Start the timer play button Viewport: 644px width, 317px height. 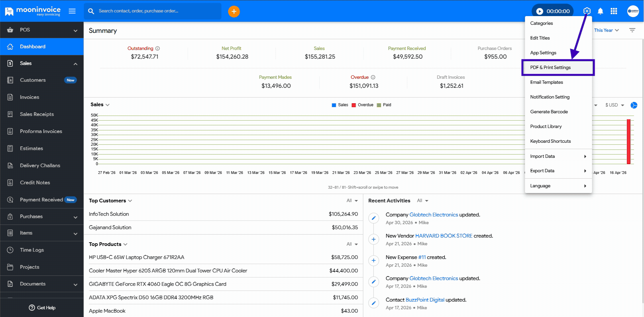pos(539,11)
